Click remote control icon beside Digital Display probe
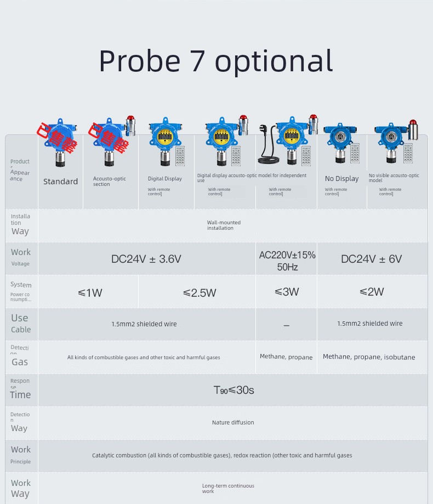 [180, 156]
